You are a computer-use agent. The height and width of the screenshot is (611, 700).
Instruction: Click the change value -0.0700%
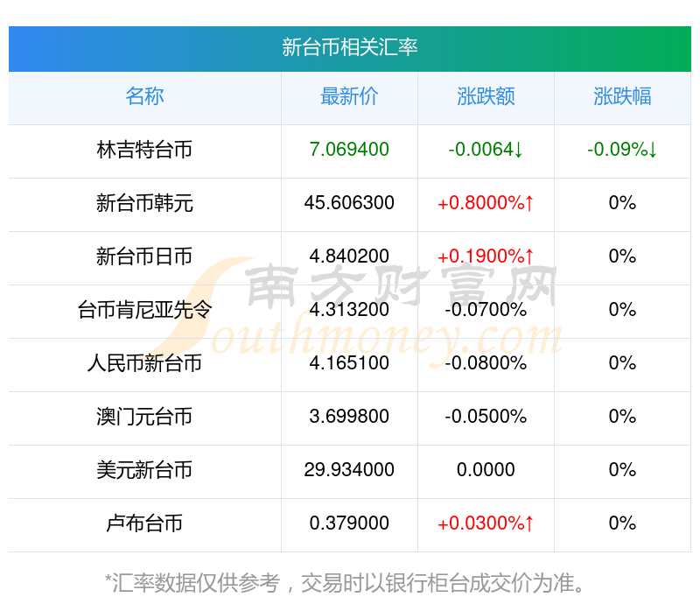(x=486, y=310)
